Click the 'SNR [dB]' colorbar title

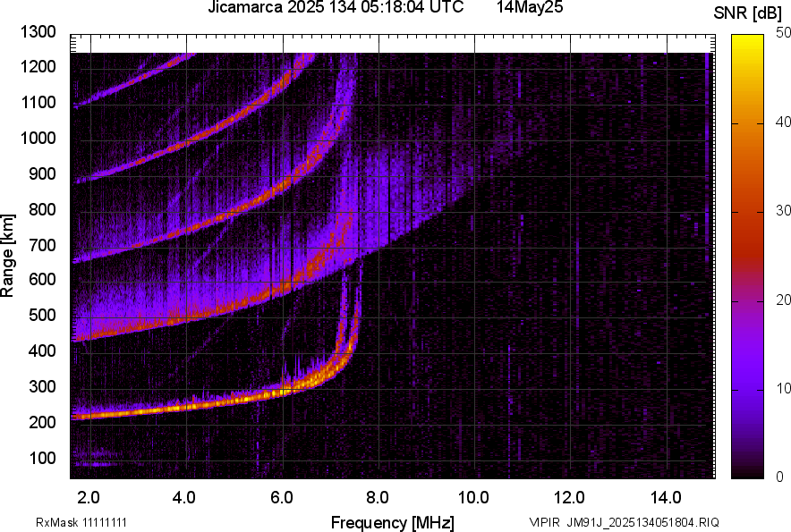click(x=748, y=13)
